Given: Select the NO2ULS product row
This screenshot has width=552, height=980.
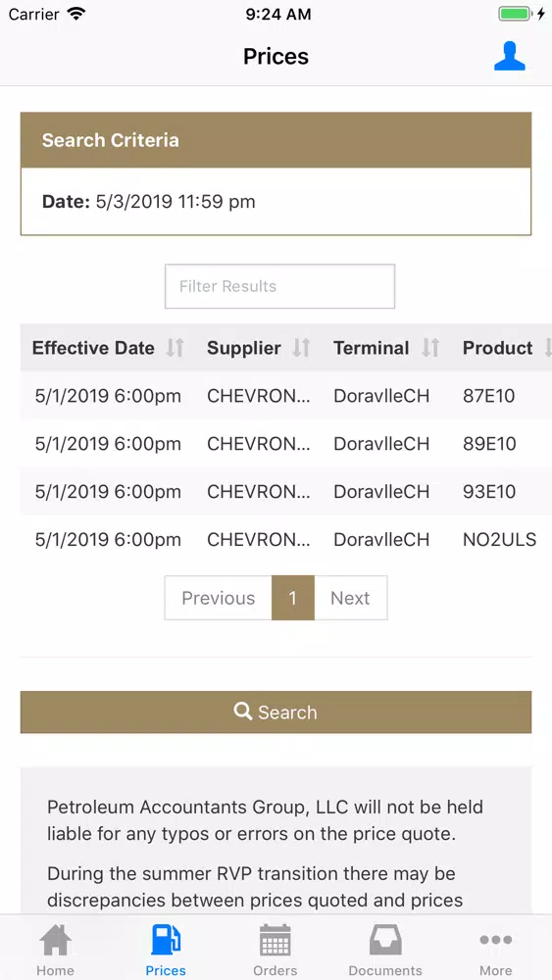Looking at the screenshot, I should tap(285, 539).
